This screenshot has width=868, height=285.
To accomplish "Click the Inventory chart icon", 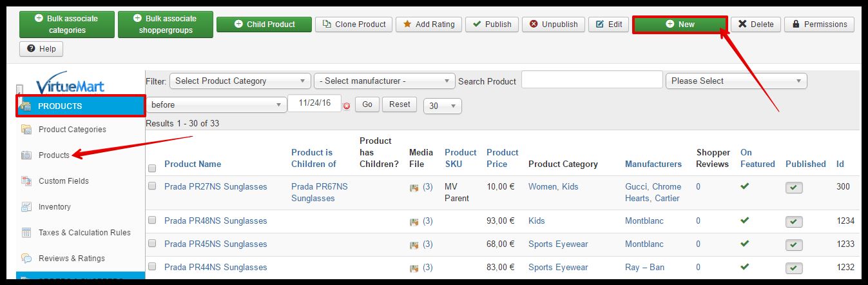I will tap(26, 207).
